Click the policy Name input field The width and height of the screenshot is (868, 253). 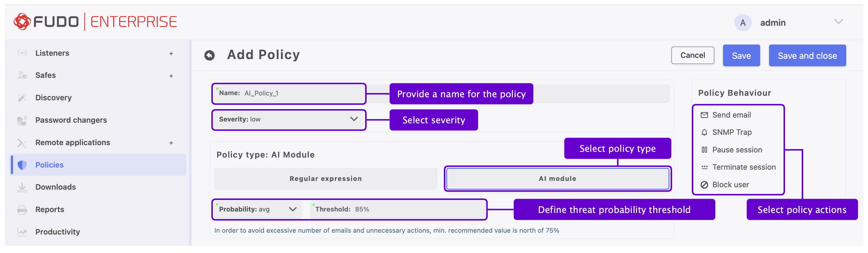click(x=303, y=93)
